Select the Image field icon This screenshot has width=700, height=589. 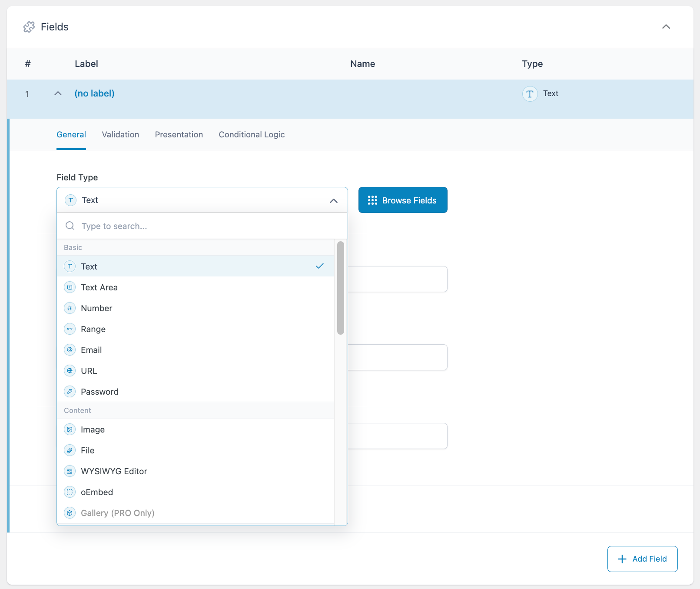tap(70, 429)
